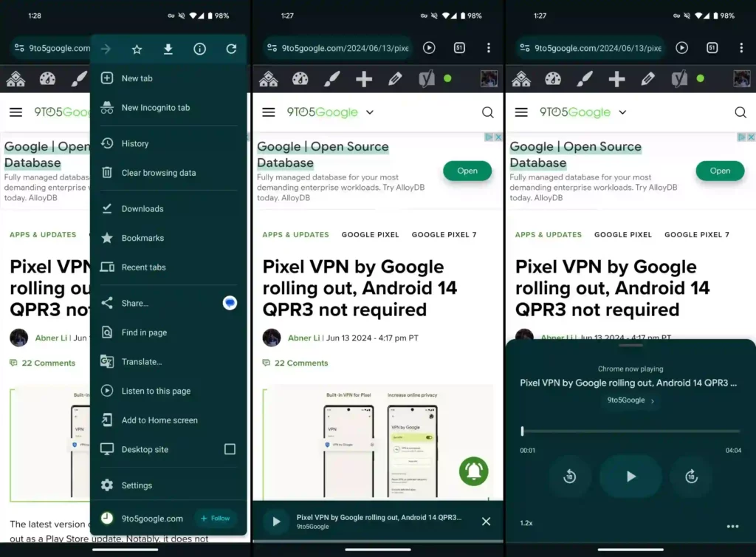Tap the forward arrow in Chrome menu
Viewport: 756px width, 557px height.
[106, 49]
